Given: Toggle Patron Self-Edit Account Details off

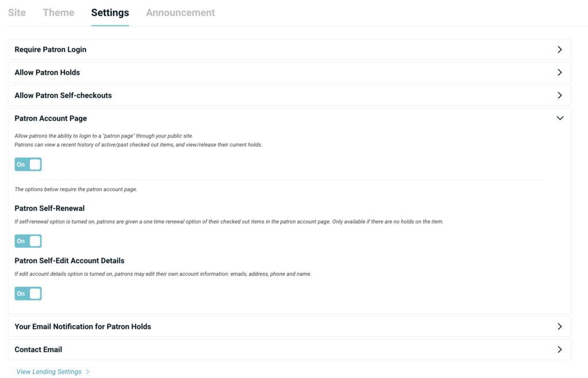Looking at the screenshot, I should [x=28, y=294].
